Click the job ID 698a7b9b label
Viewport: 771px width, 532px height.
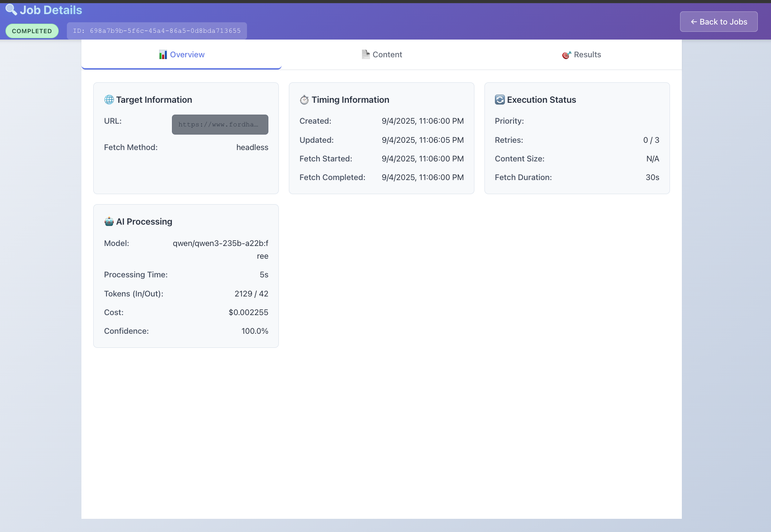[156, 30]
